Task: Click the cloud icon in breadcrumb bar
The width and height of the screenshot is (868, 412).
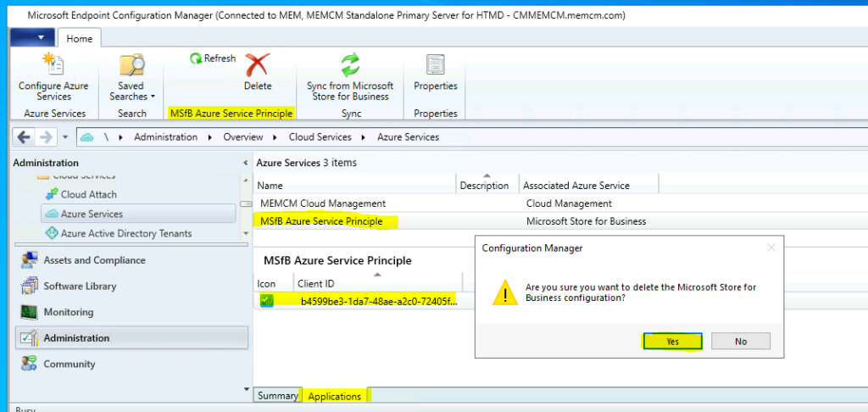Action: tap(87, 137)
